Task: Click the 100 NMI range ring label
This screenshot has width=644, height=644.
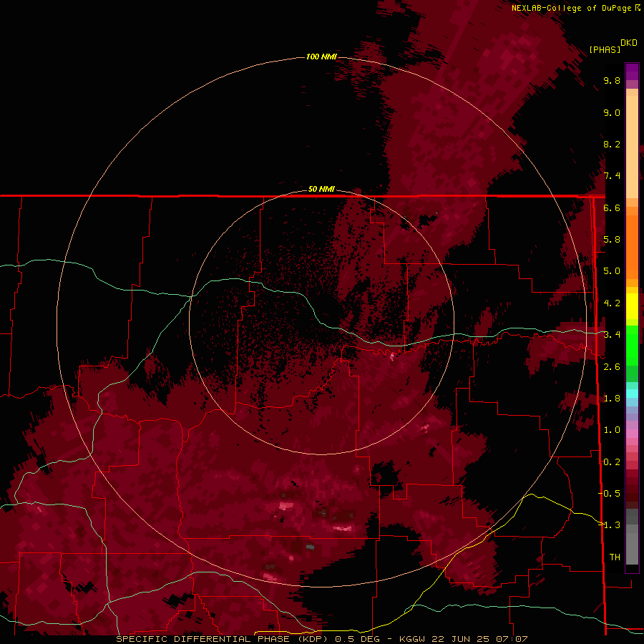Action: pos(321,57)
